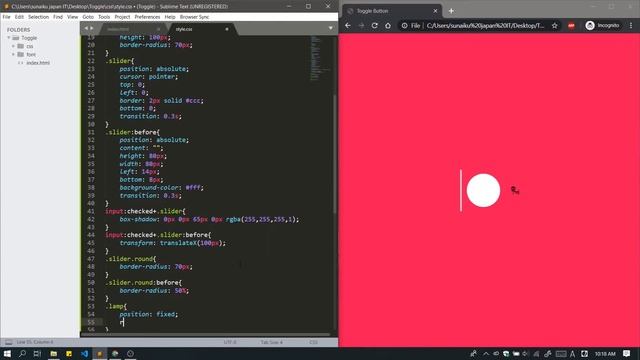Expand the font folder in sidebar
This screenshot has height=360, width=640.
coord(13,54)
